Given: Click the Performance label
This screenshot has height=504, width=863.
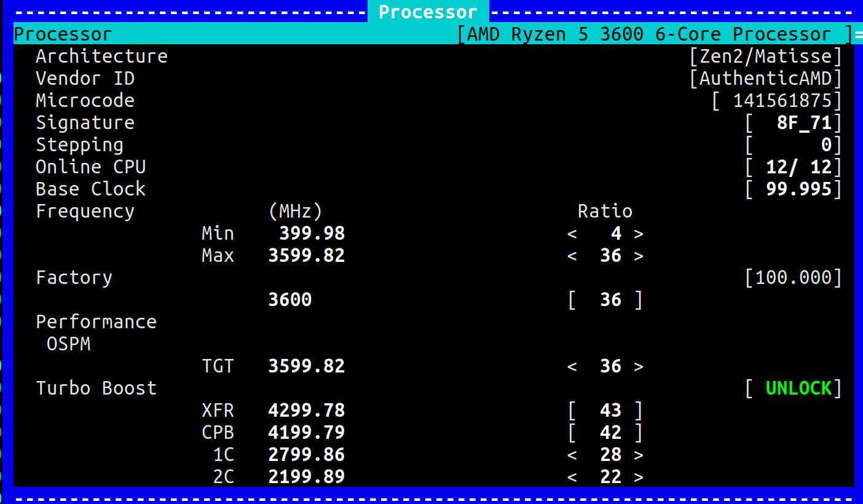Looking at the screenshot, I should coord(96,321).
